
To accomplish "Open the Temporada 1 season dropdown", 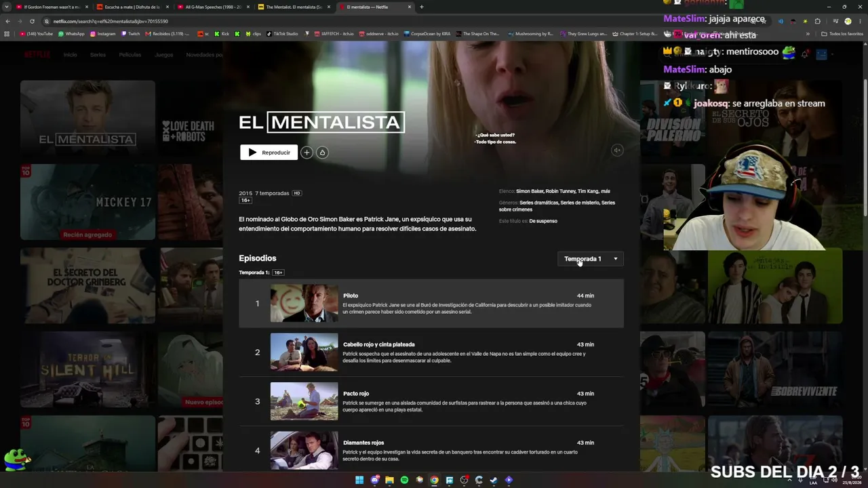I will [x=591, y=259].
